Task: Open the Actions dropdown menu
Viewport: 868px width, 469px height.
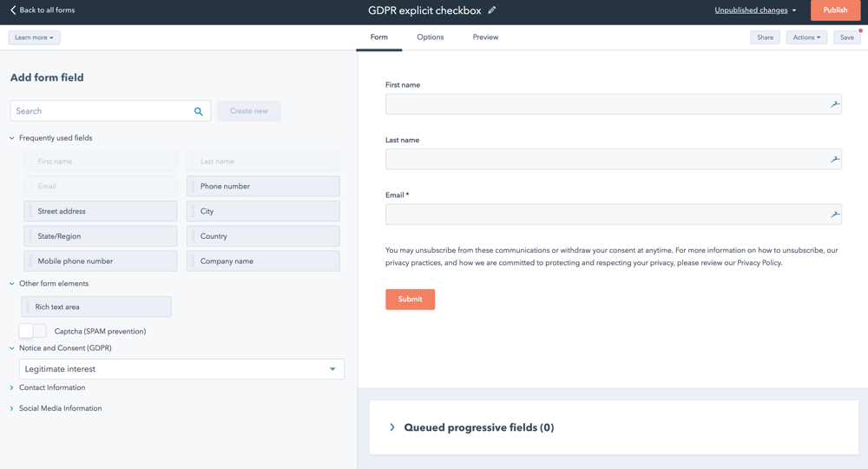Action: pyautogui.click(x=806, y=37)
